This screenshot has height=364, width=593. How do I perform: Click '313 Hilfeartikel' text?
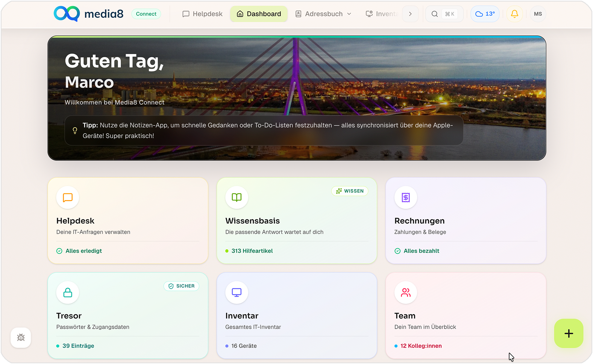[x=252, y=251]
